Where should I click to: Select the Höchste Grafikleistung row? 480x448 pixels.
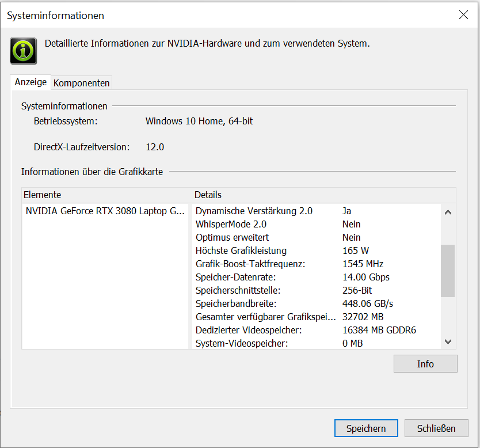tap(317, 250)
